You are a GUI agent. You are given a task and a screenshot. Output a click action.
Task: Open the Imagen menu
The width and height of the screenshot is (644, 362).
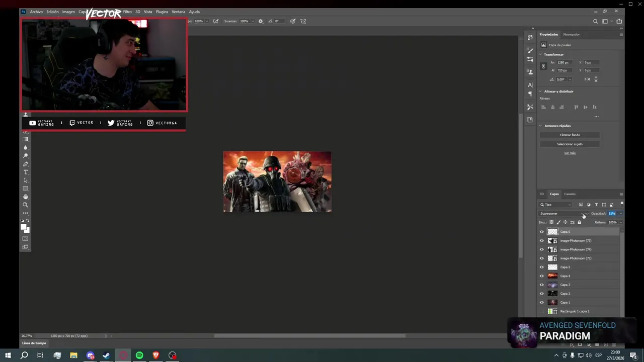point(68,12)
